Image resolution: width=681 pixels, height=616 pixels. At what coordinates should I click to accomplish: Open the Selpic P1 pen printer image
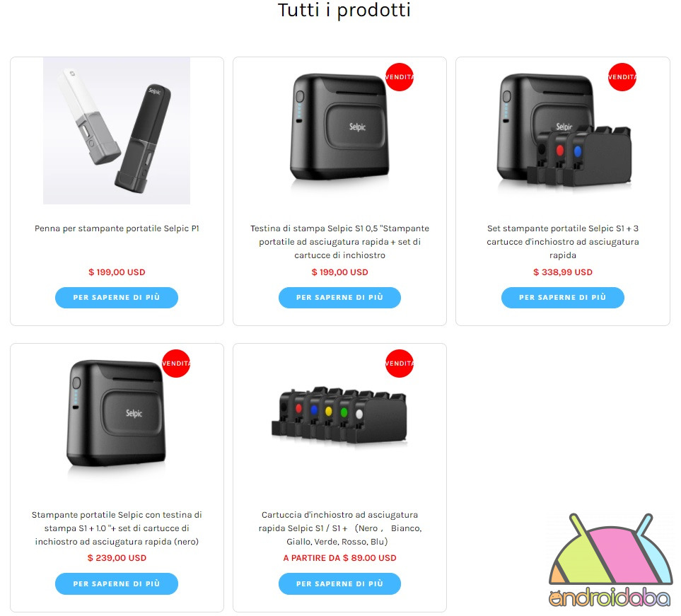117,130
